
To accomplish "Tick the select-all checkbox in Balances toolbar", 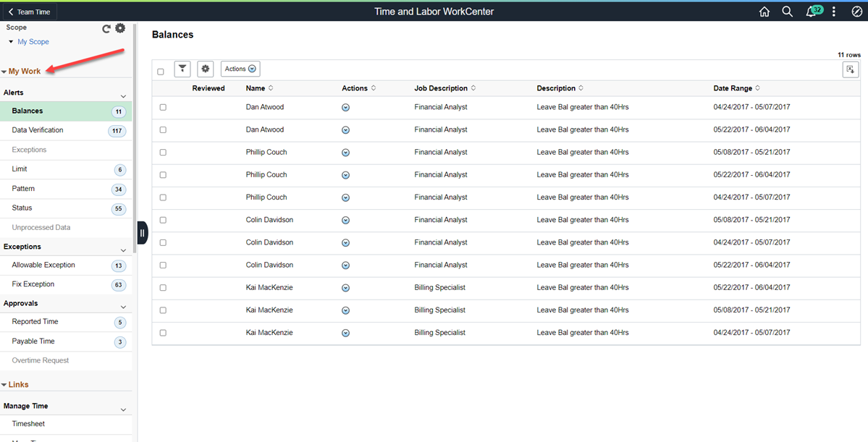I will (x=161, y=72).
